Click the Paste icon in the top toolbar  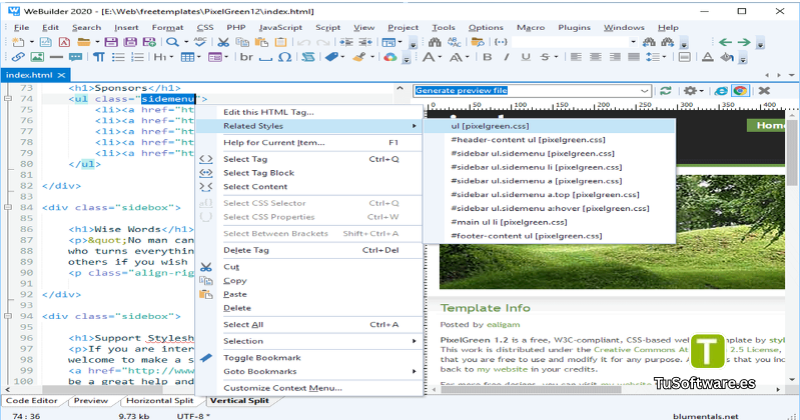click(x=261, y=42)
